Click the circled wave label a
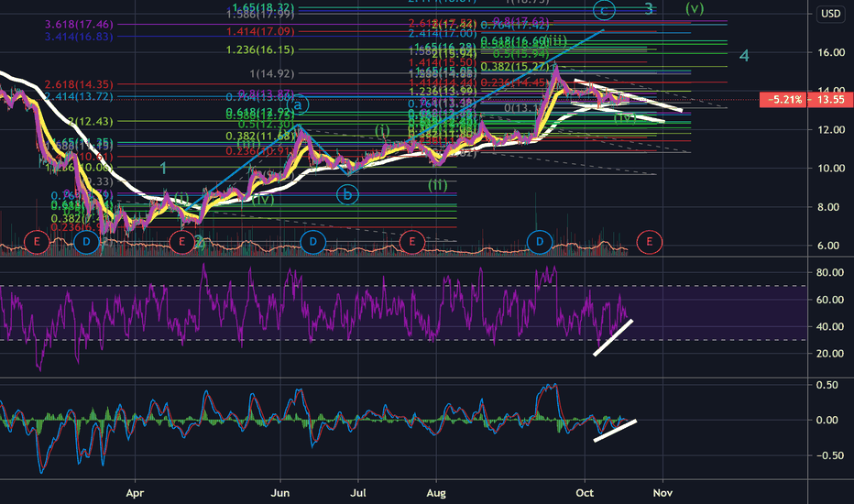854x504 pixels. pyautogui.click(x=298, y=105)
